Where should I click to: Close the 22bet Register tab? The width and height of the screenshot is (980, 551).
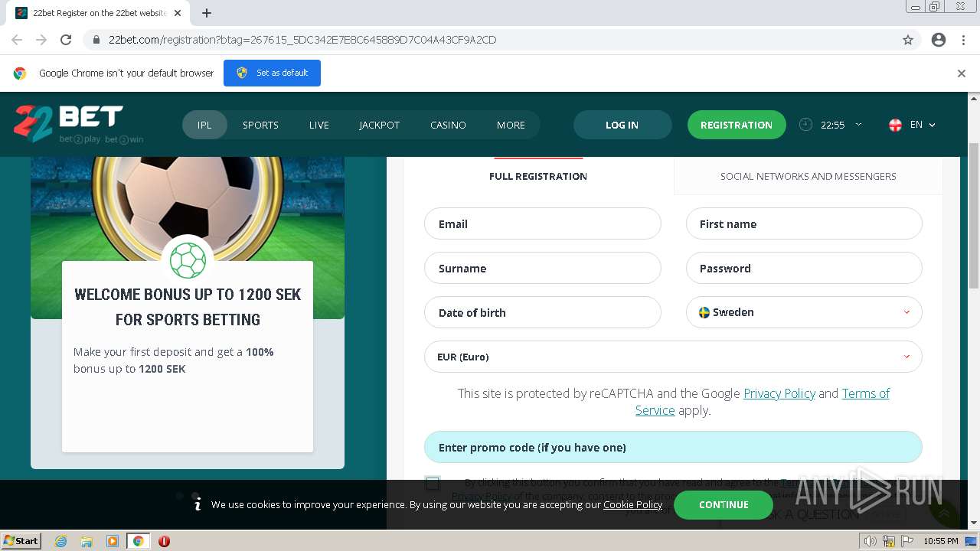[178, 13]
